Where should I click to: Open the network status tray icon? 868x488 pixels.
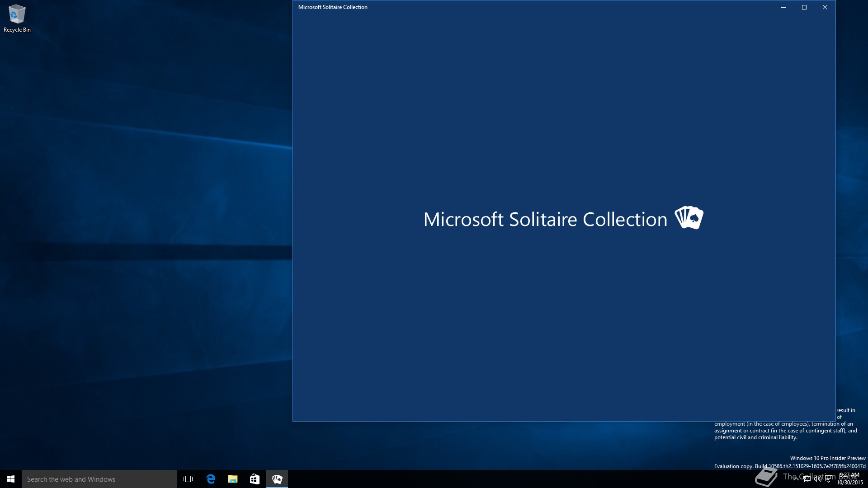point(807,479)
